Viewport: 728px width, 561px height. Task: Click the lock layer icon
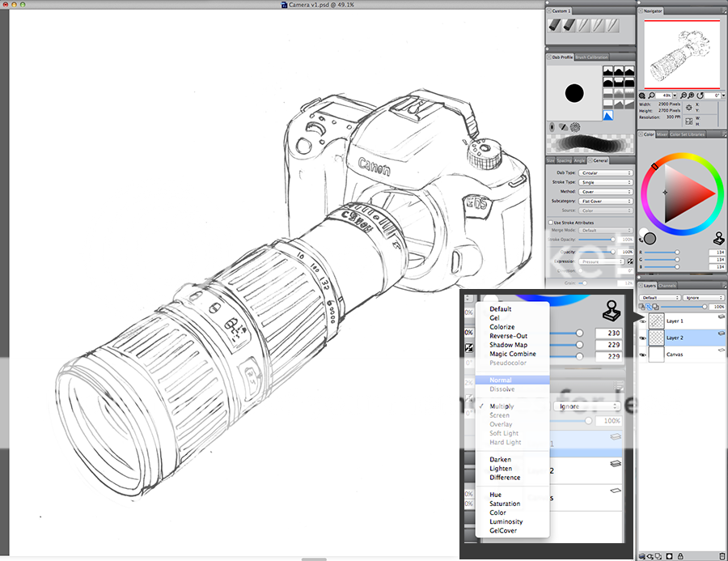pyautogui.click(x=679, y=555)
